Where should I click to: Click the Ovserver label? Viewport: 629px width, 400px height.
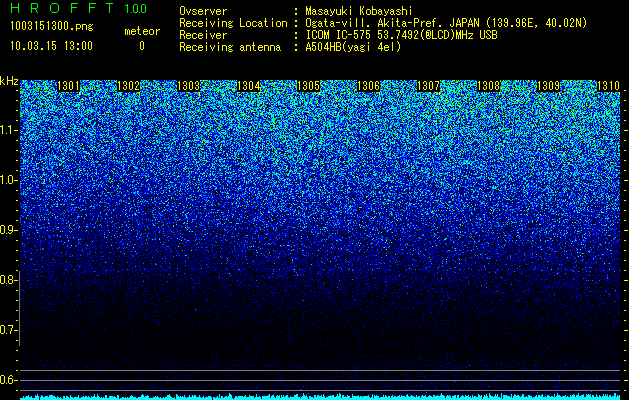pyautogui.click(x=203, y=11)
